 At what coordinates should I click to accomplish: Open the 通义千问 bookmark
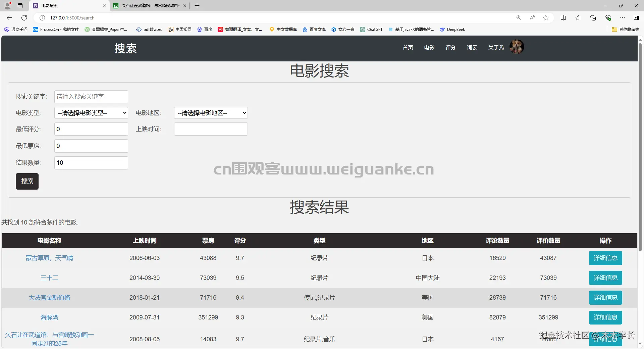(16, 30)
